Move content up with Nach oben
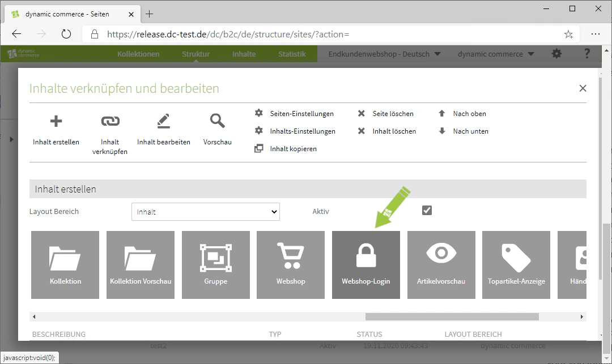612x364 pixels. coord(462,113)
